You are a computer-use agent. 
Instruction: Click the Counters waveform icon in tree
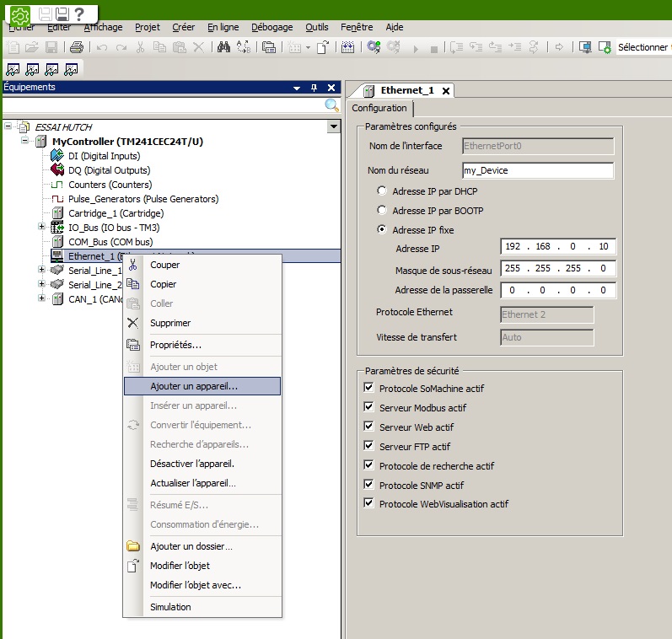[x=57, y=185]
